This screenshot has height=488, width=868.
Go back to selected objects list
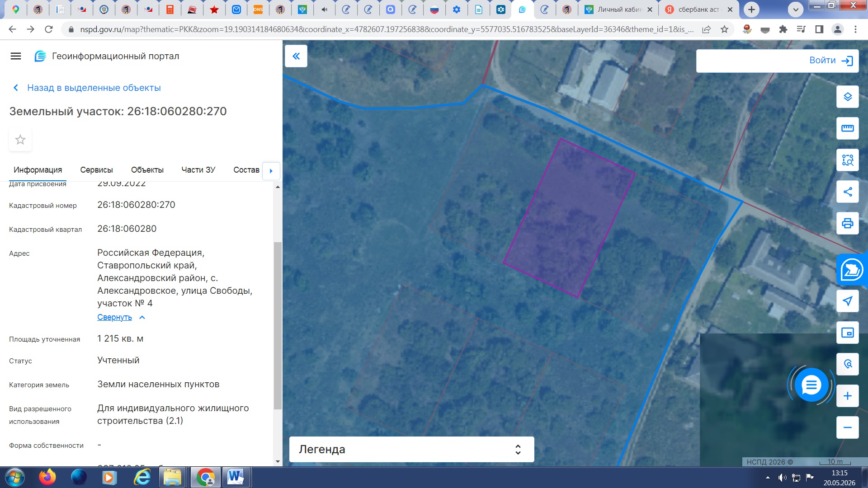tap(87, 88)
